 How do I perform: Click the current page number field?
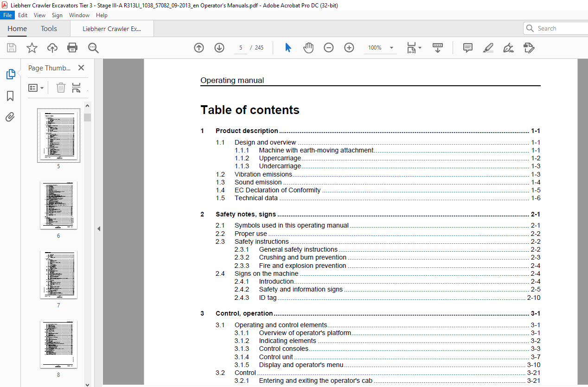coord(241,48)
